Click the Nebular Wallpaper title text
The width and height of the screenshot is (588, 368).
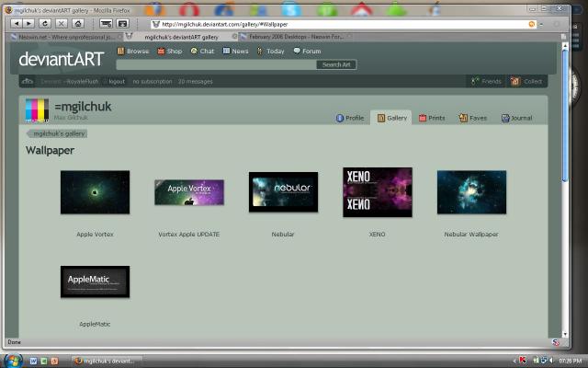(471, 235)
